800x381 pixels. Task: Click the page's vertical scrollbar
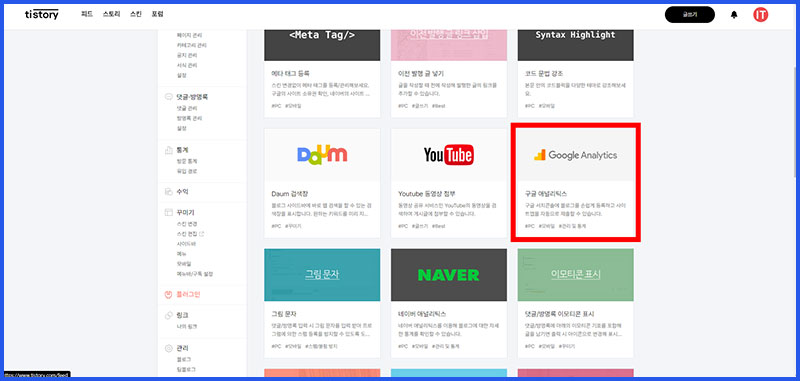[x=794, y=122]
